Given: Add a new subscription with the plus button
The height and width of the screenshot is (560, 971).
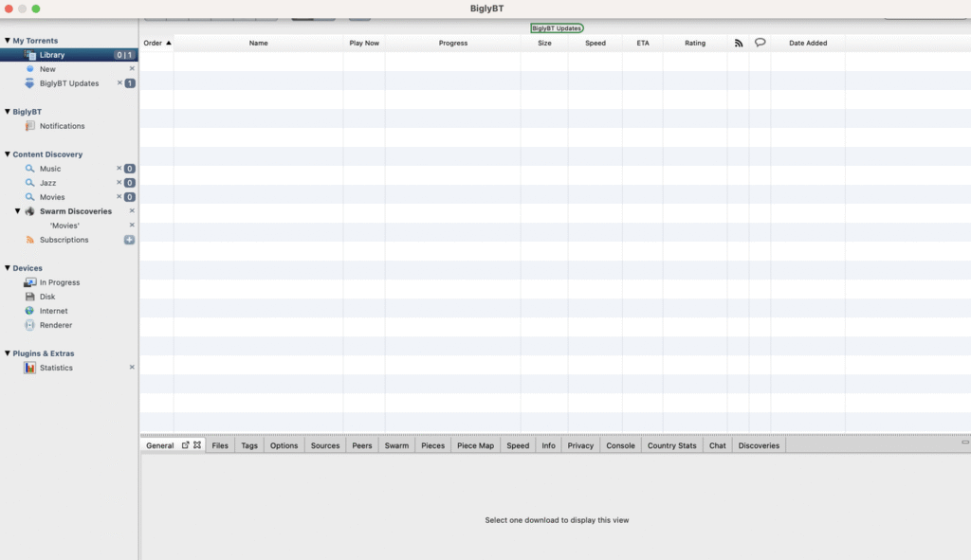Looking at the screenshot, I should [129, 240].
